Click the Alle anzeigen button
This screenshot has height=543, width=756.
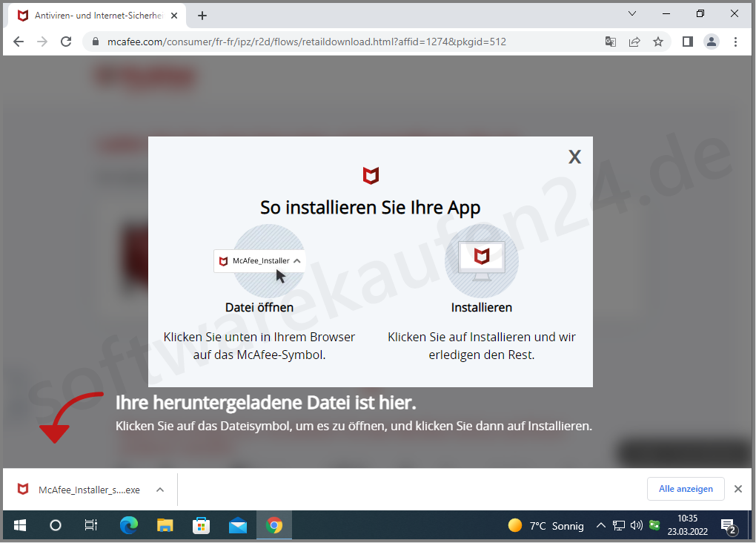coord(685,488)
